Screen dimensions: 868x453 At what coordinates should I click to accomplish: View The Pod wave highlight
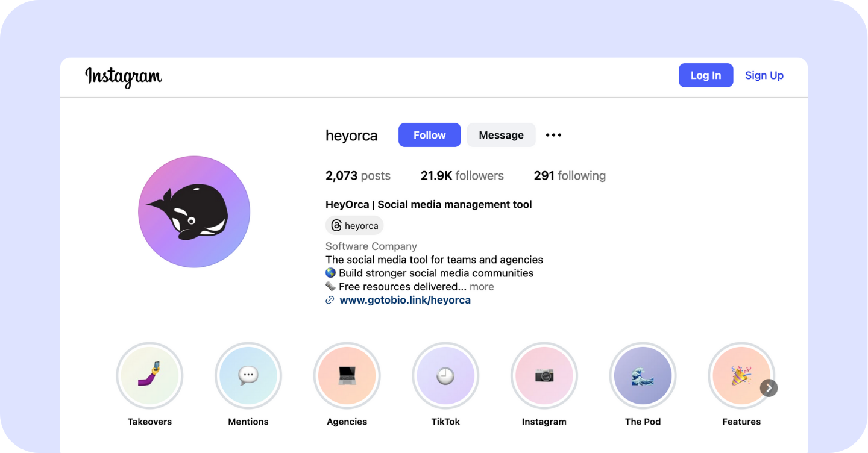pyautogui.click(x=643, y=376)
